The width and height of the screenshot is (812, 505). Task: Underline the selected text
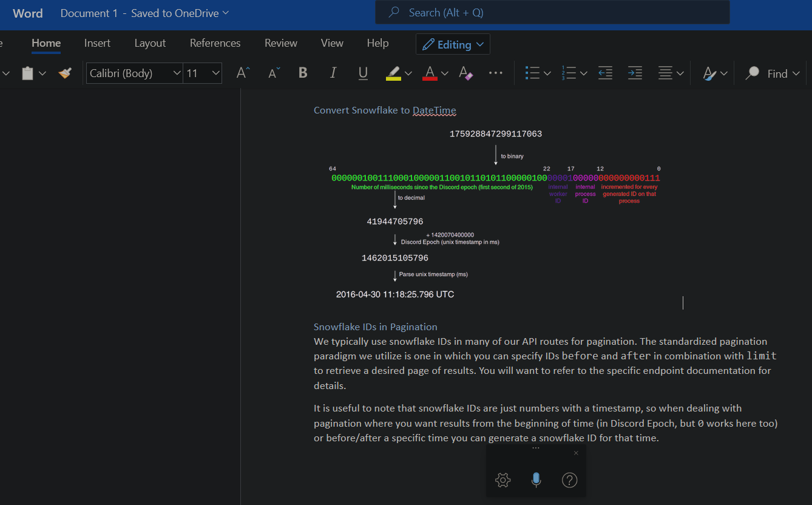pyautogui.click(x=363, y=73)
